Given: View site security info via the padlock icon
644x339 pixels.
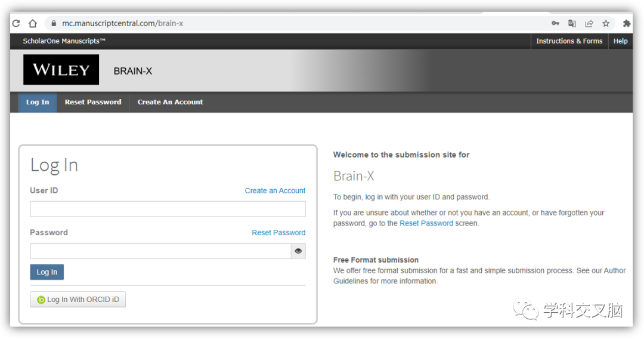Looking at the screenshot, I should 54,23.
